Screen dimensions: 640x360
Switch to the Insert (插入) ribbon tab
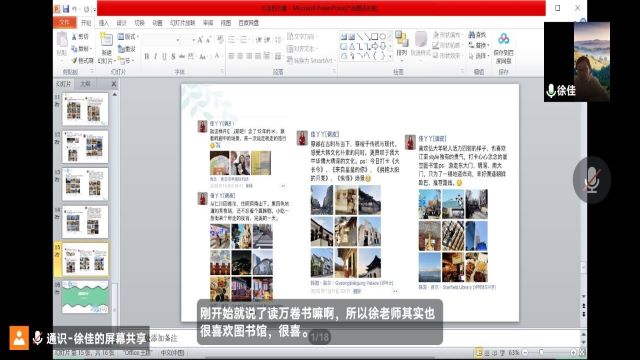coord(104,23)
